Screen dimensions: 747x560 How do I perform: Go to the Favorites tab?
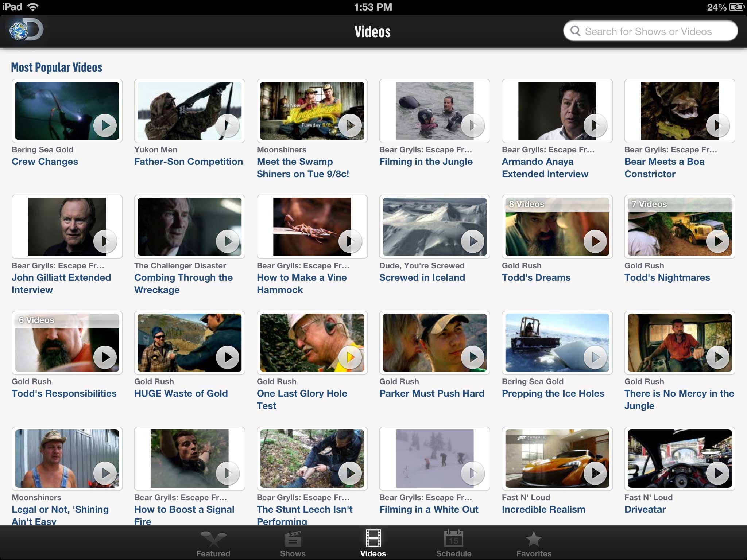point(534,544)
